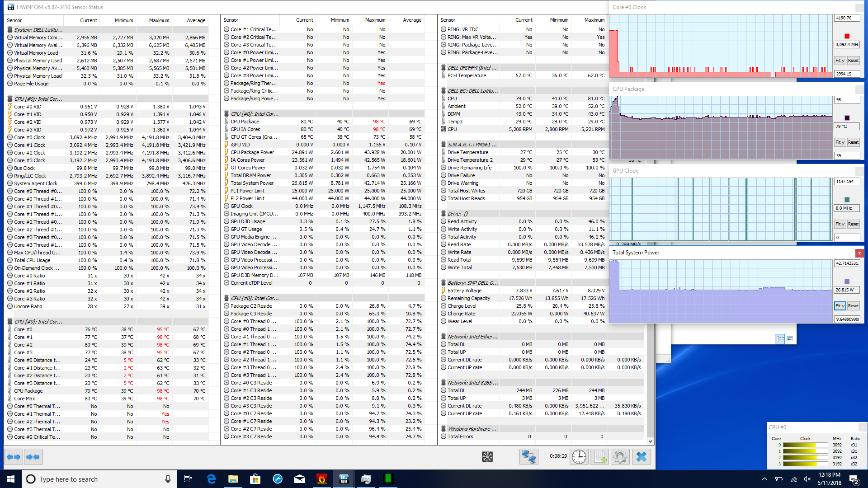Image resolution: width=868 pixels, height=488 pixels.
Task: Click the collapse columns arrows button
Action: (33, 457)
